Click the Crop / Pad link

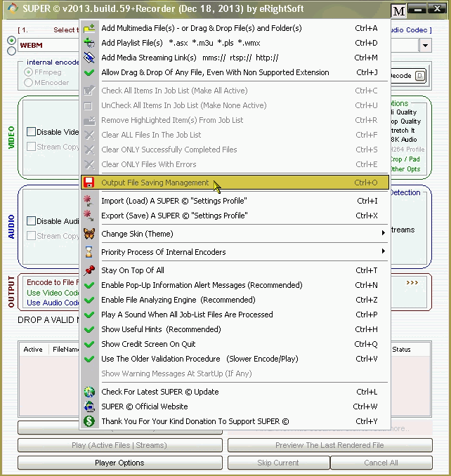point(405,159)
